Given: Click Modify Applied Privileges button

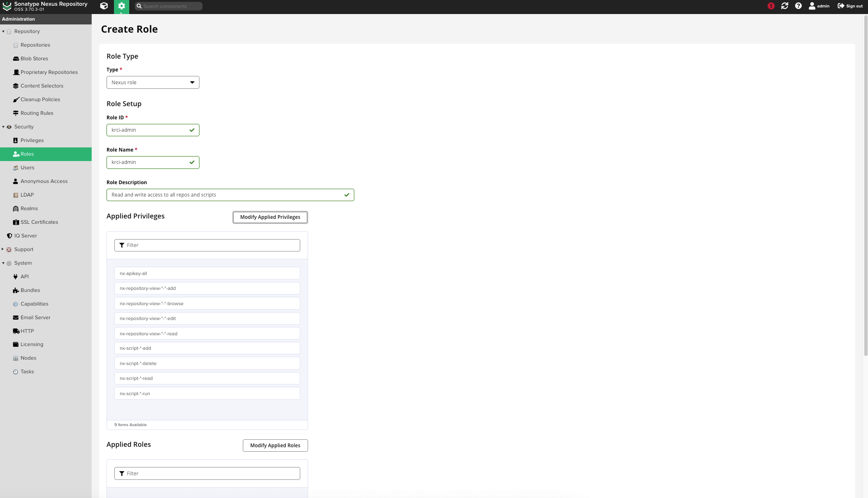Looking at the screenshot, I should (270, 217).
